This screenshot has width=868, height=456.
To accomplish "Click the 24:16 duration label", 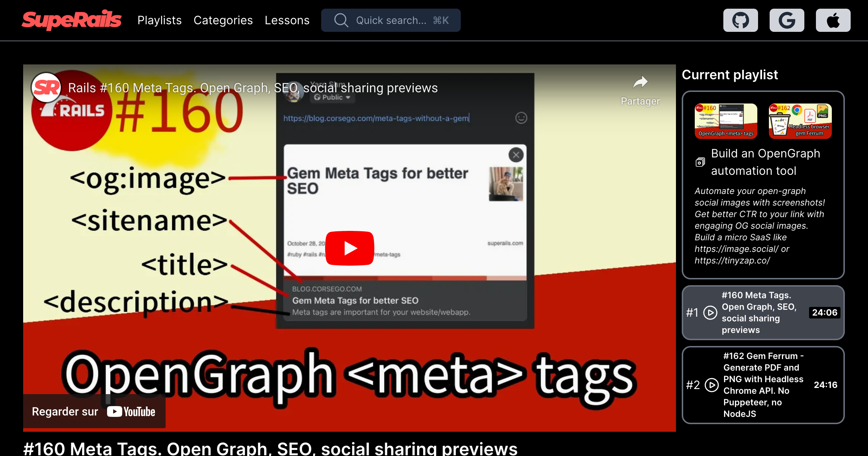I will tap(826, 385).
